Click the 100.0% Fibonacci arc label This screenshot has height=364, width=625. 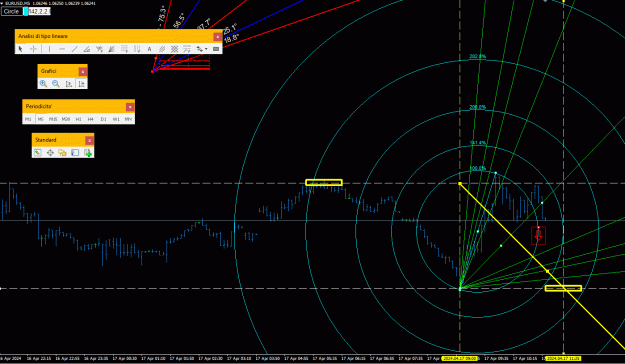478,168
